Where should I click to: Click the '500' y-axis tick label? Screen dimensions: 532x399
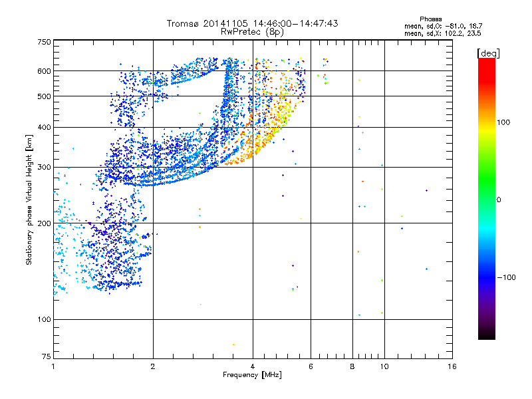click(45, 96)
